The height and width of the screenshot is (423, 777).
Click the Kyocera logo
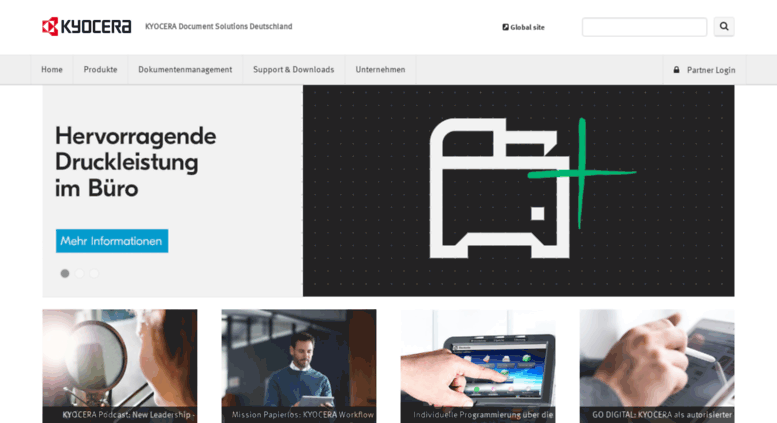tap(86, 27)
